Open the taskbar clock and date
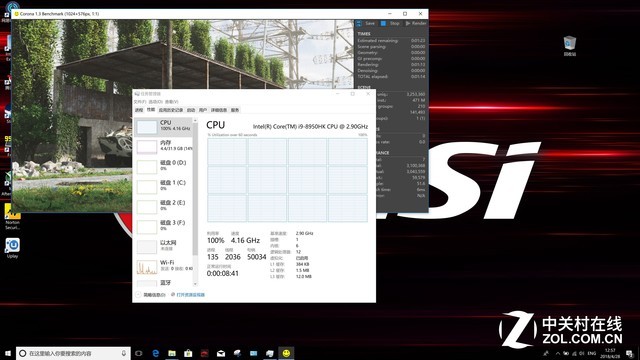The height and width of the screenshot is (360, 640). pyautogui.click(x=610, y=353)
